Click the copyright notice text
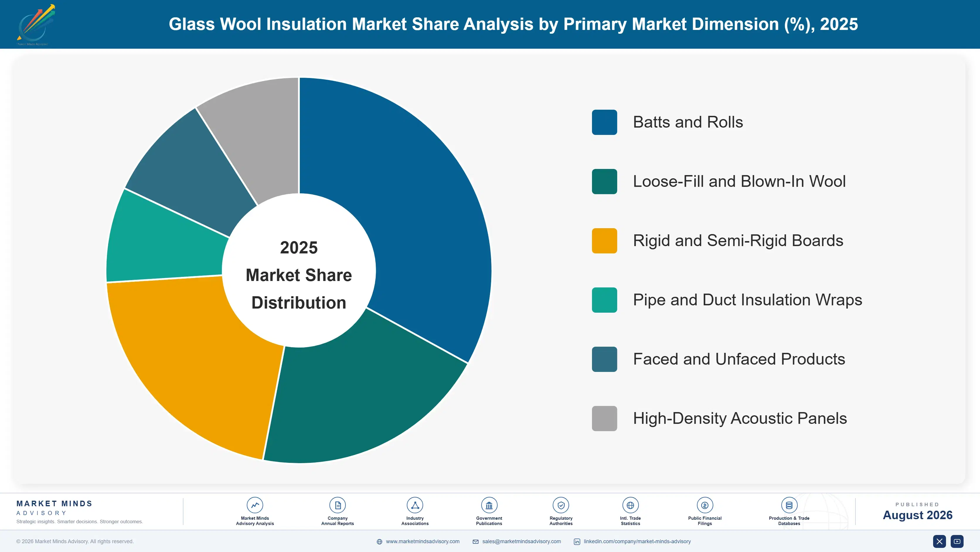Image resolution: width=980 pixels, height=552 pixels. pos(75,541)
